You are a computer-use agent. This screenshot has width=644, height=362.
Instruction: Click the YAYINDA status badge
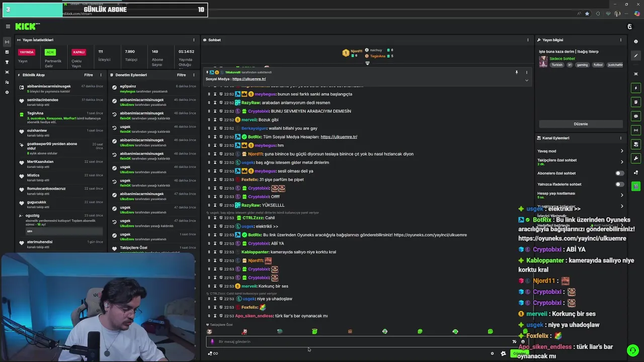[27, 52]
